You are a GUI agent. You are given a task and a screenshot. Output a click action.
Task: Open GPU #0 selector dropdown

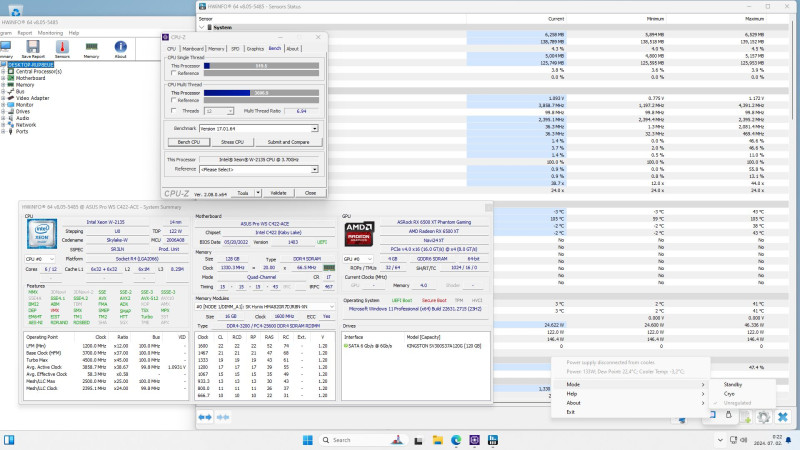tap(358, 259)
